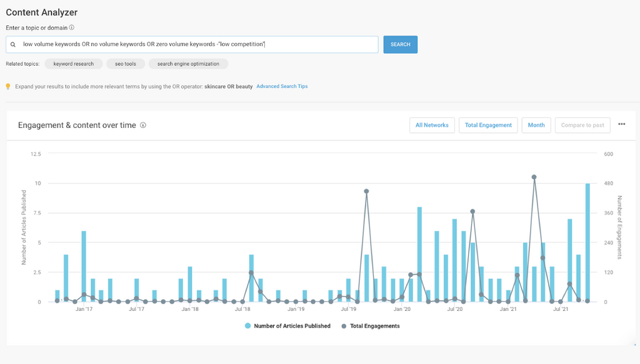Open the Total Engagement dropdown
The height and width of the screenshot is (364, 640).
[x=488, y=125]
